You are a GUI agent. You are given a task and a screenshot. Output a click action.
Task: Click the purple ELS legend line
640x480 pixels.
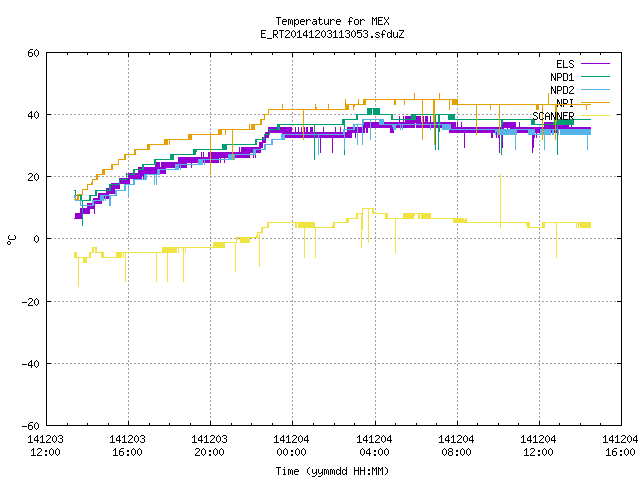tap(595, 64)
